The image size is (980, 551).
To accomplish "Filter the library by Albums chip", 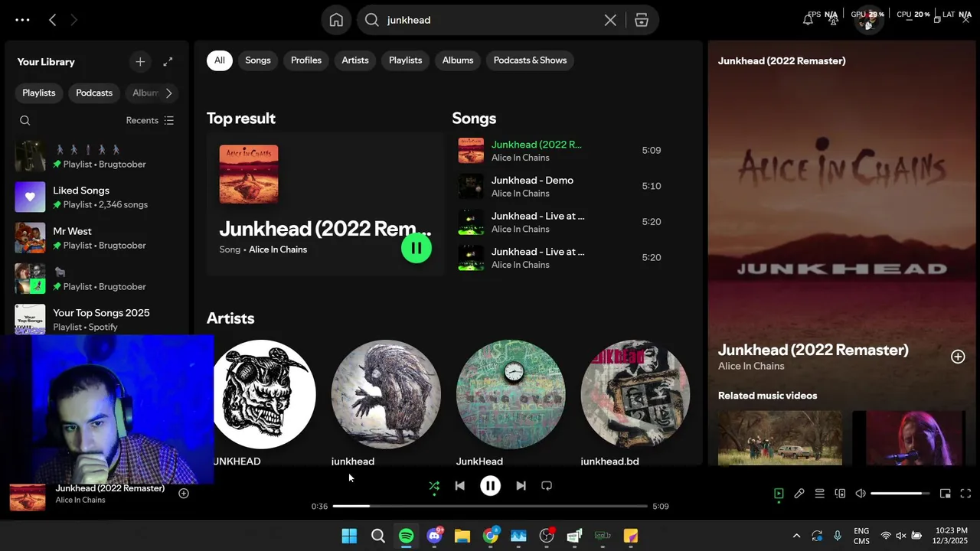I will click(x=145, y=93).
